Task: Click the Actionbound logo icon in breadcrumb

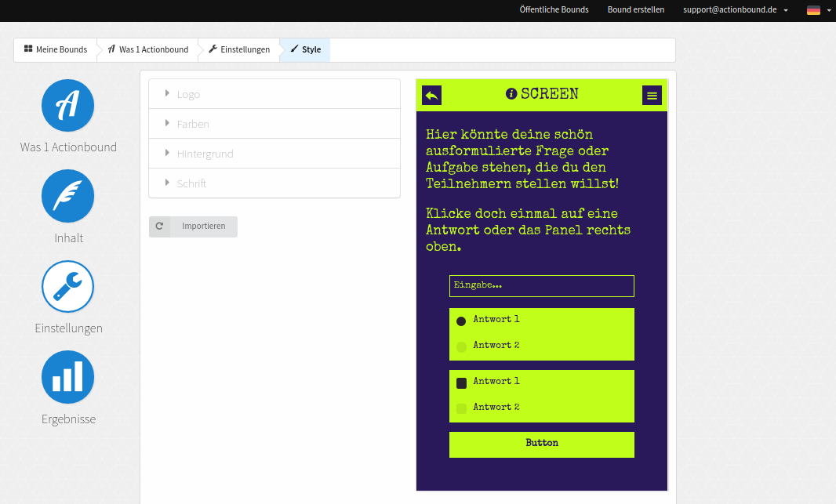Action: pyautogui.click(x=111, y=49)
